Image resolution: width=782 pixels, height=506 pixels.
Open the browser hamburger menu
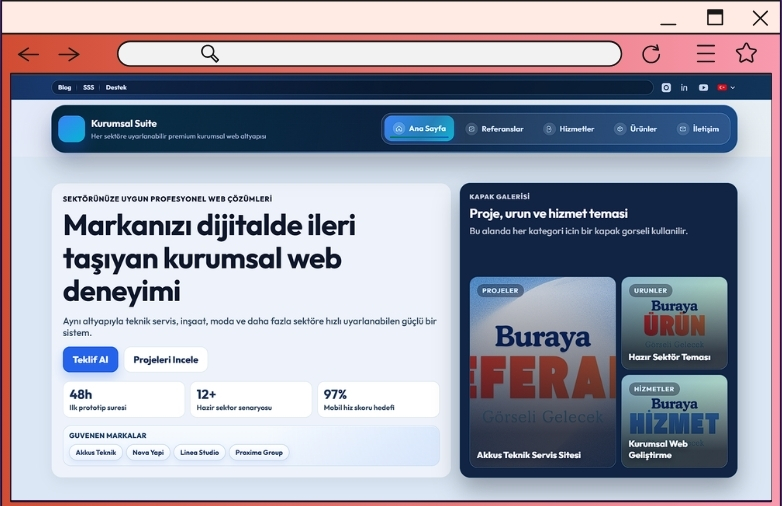[x=706, y=53]
